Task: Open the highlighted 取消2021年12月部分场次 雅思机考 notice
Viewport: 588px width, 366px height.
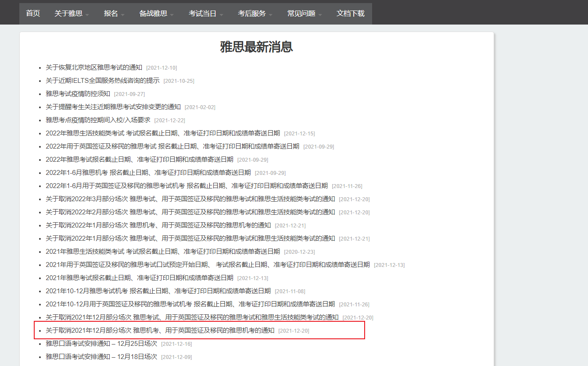Action: pos(160,330)
